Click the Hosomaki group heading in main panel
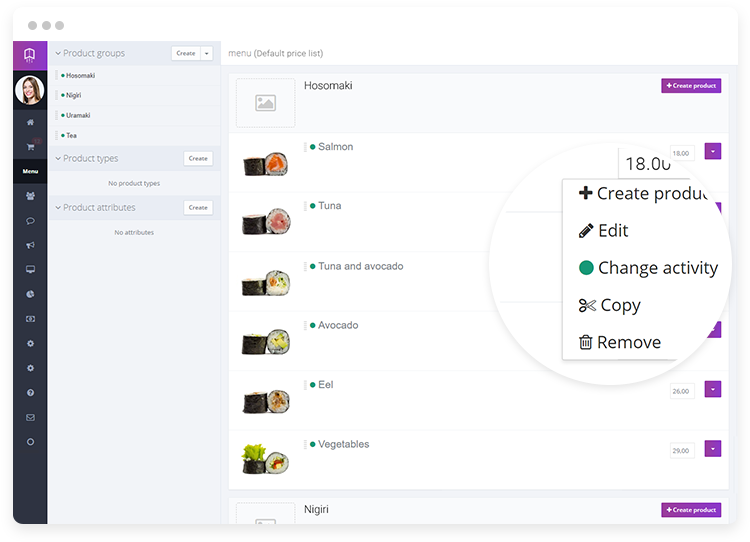750x542 pixels. pos(328,86)
